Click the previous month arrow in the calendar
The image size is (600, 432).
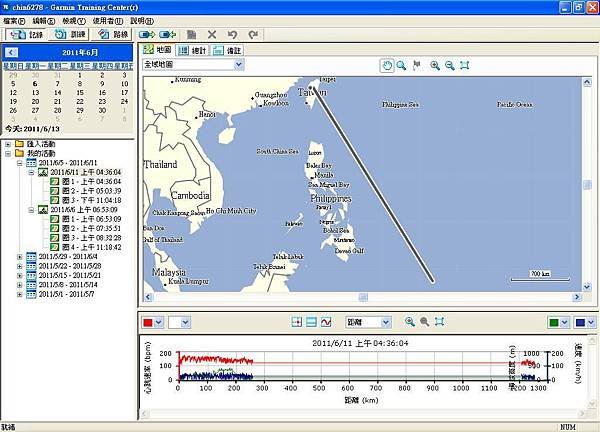(11, 52)
